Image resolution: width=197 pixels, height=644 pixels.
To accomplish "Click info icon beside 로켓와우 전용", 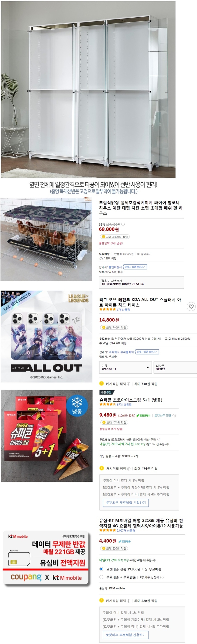I will click(x=174, y=416).
